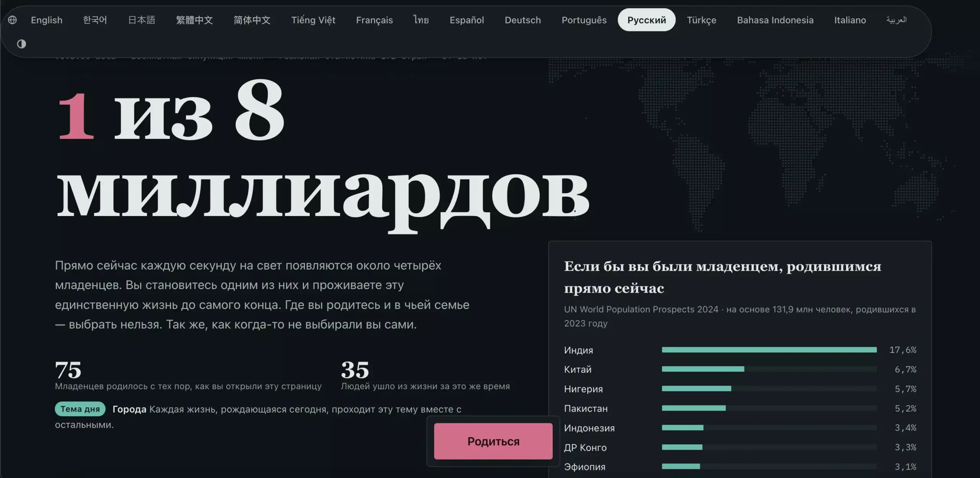The height and width of the screenshot is (478, 980).
Task: Click the Индонезия country label
Action: [589, 428]
